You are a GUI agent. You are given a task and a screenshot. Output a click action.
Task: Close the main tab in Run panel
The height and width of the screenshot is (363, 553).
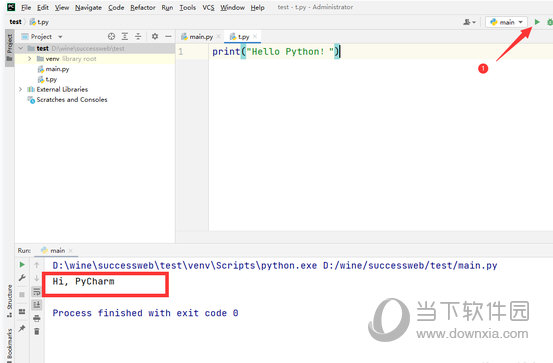tap(71, 250)
